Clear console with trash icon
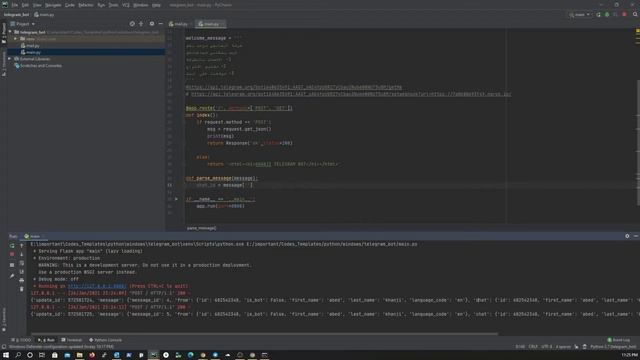Viewport: 640px width, 360px height. (22, 289)
